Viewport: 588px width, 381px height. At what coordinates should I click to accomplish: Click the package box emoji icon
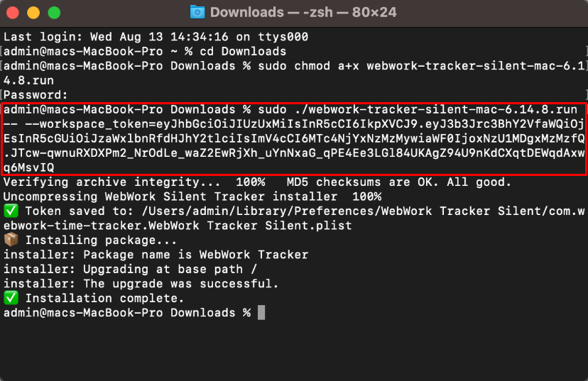point(11,240)
